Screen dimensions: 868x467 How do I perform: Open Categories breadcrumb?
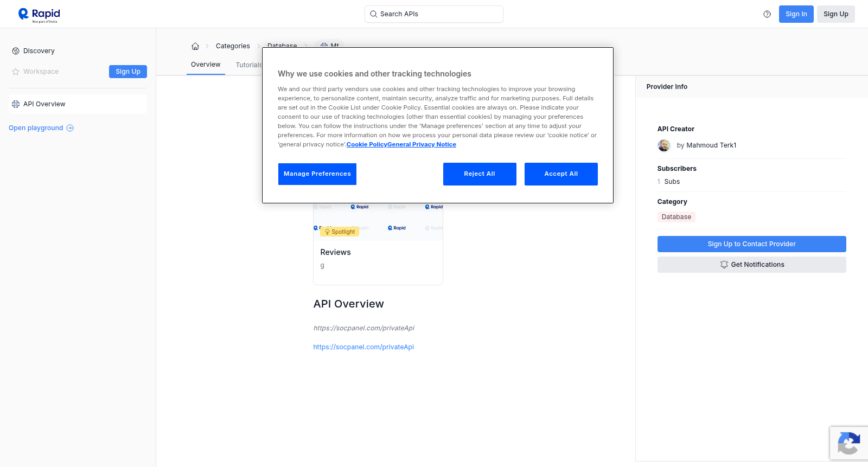(233, 46)
